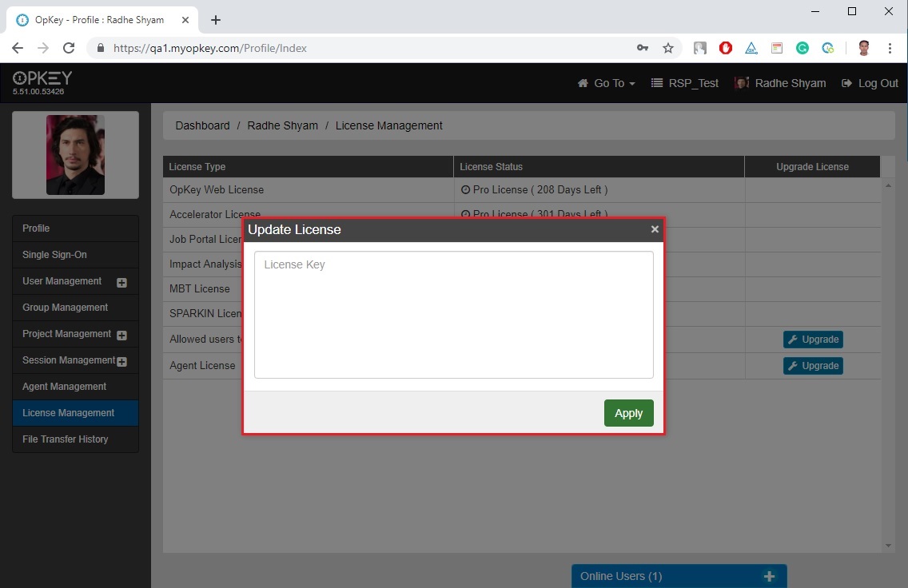Click the MBT License row label

[200, 288]
